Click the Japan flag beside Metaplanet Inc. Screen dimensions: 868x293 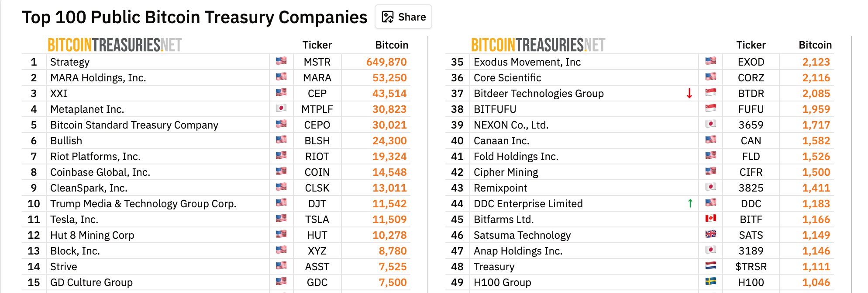point(282,109)
